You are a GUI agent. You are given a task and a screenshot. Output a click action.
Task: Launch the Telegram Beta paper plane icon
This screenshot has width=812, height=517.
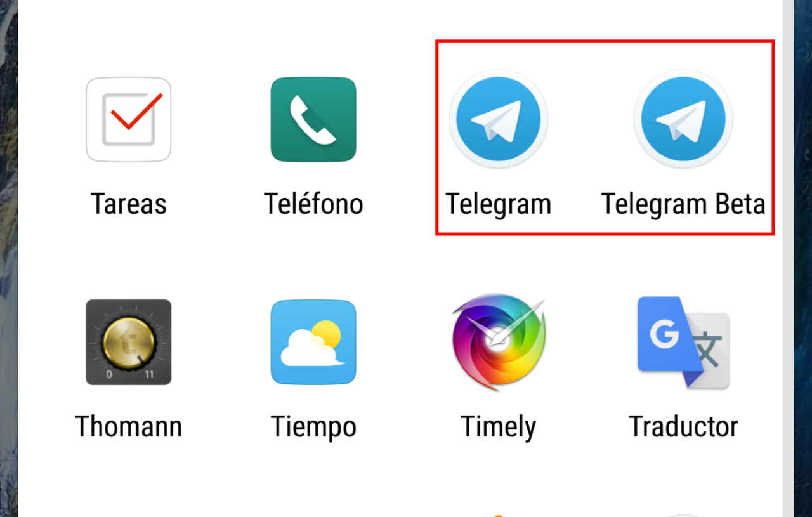[x=683, y=119]
